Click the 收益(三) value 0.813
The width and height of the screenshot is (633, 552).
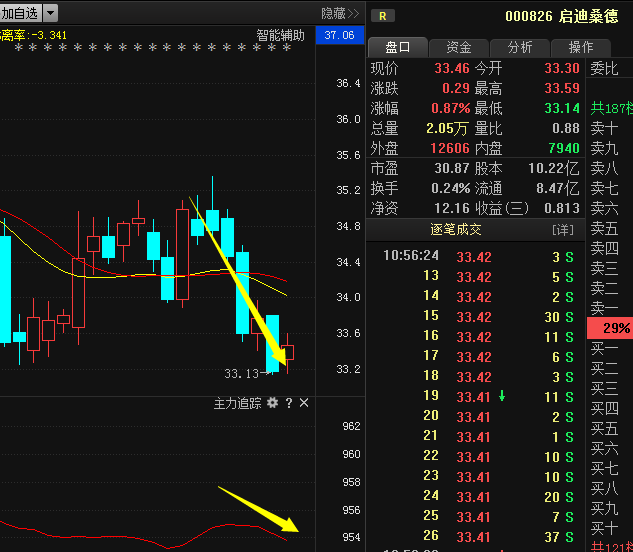pos(562,208)
